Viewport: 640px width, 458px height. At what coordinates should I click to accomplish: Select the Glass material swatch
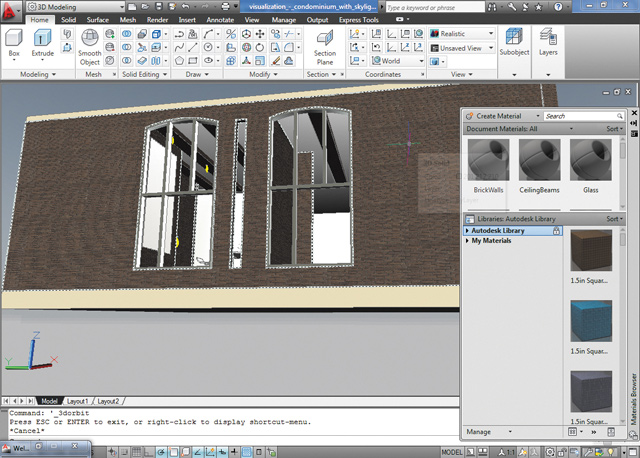click(x=590, y=160)
